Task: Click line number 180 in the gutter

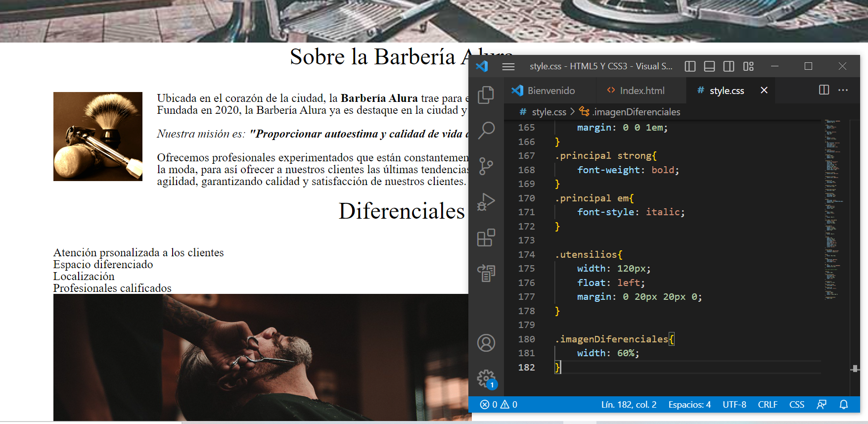Action: (x=526, y=339)
